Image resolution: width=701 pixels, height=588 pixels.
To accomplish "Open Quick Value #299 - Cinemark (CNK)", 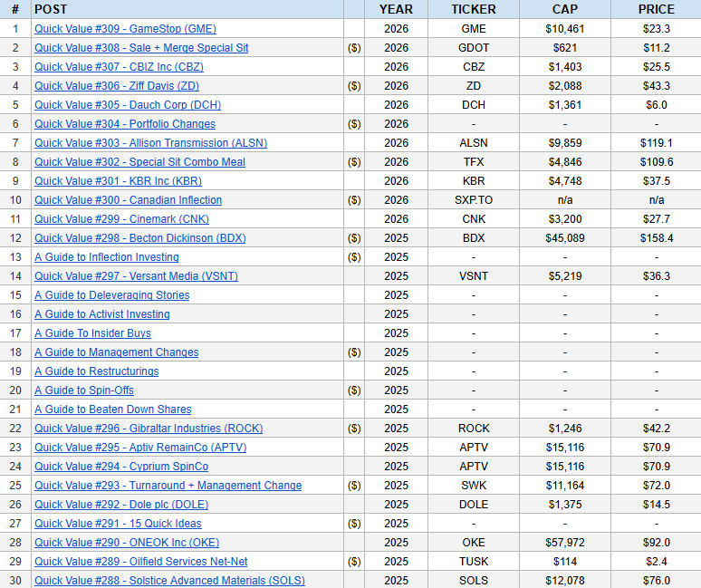I will point(121,218).
